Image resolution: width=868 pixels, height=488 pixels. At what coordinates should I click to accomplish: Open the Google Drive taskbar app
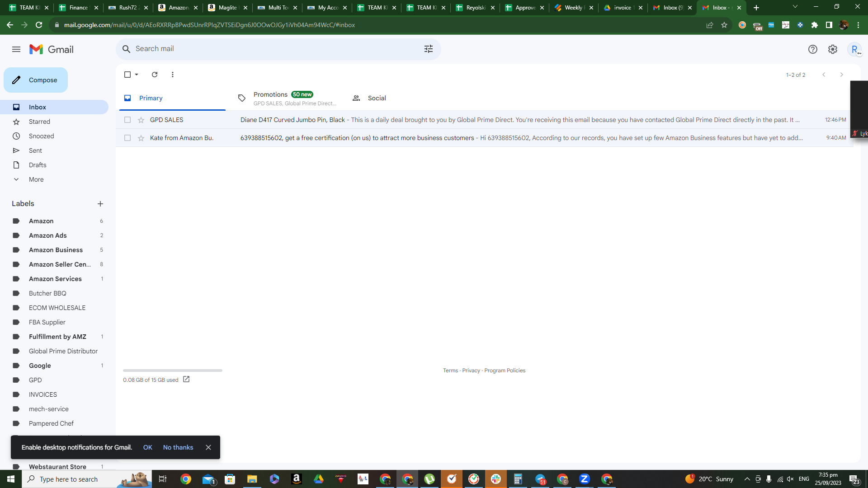pyautogui.click(x=319, y=479)
